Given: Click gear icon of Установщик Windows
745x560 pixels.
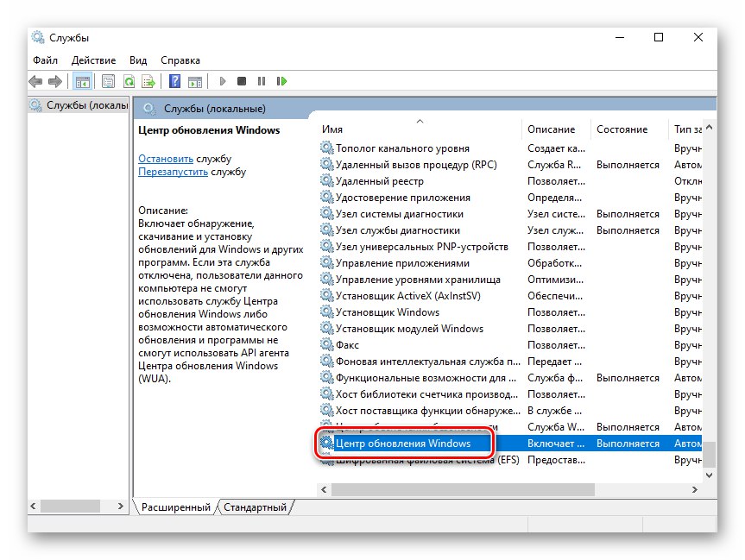Looking at the screenshot, I should (x=326, y=311).
